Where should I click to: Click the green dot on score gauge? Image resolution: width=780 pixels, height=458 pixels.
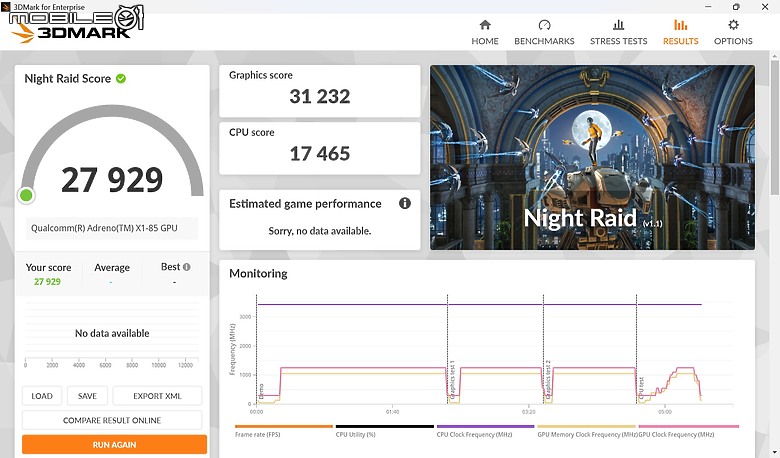[26, 195]
